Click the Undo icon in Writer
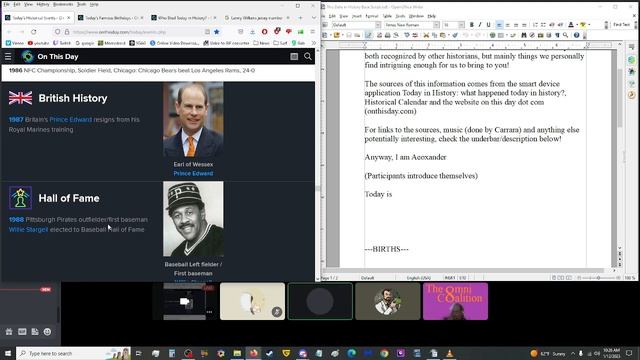 click(466, 36)
